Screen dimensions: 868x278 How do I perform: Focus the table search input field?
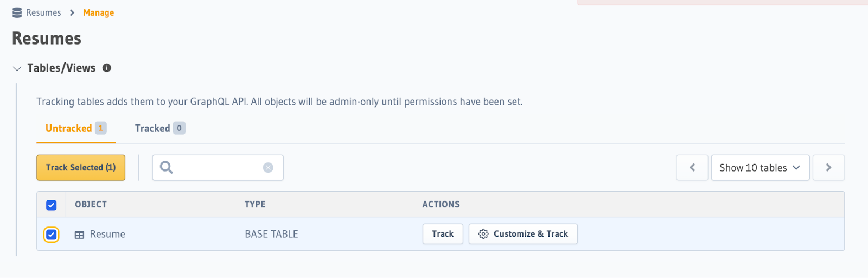coord(218,168)
